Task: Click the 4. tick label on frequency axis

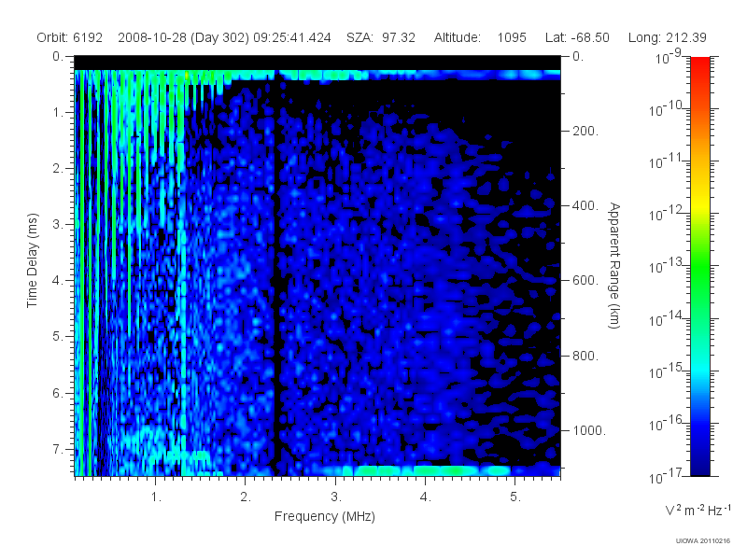Action: pos(426,497)
